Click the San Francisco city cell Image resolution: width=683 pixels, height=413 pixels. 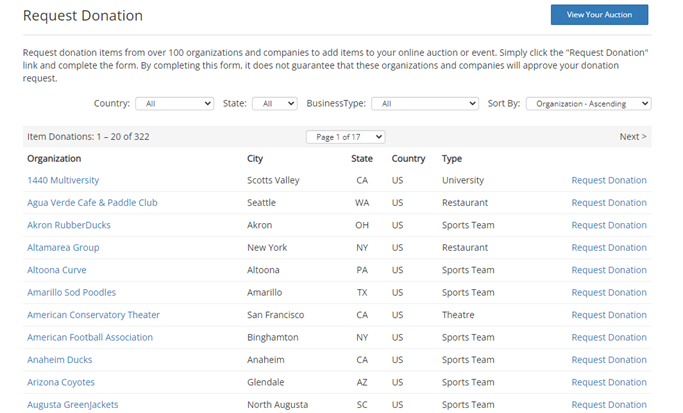click(276, 315)
